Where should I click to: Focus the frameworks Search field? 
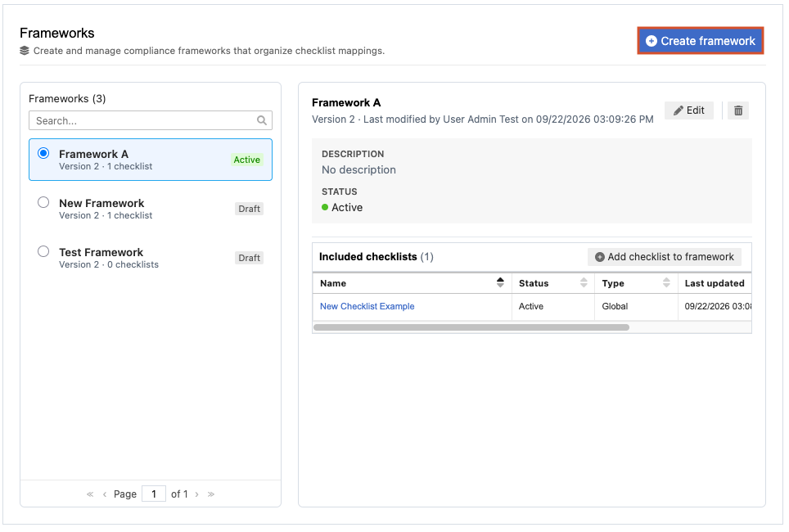(x=151, y=121)
